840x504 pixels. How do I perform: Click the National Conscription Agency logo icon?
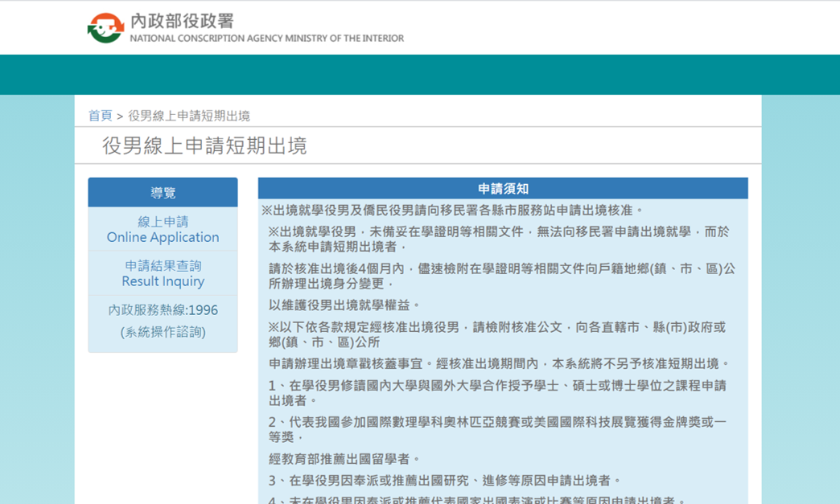pyautogui.click(x=105, y=28)
